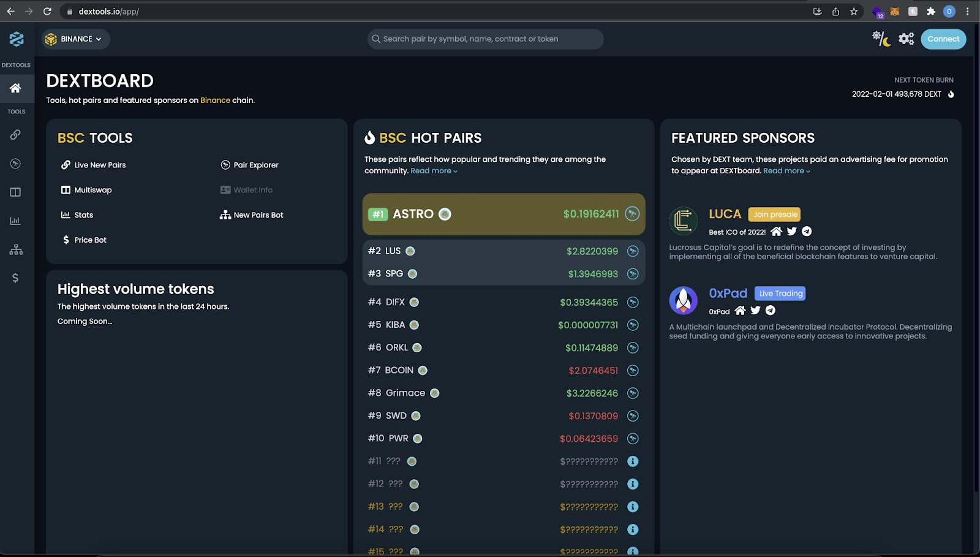This screenshot has width=980, height=557.
Task: Toggle the day/night theme switch
Action: [881, 39]
